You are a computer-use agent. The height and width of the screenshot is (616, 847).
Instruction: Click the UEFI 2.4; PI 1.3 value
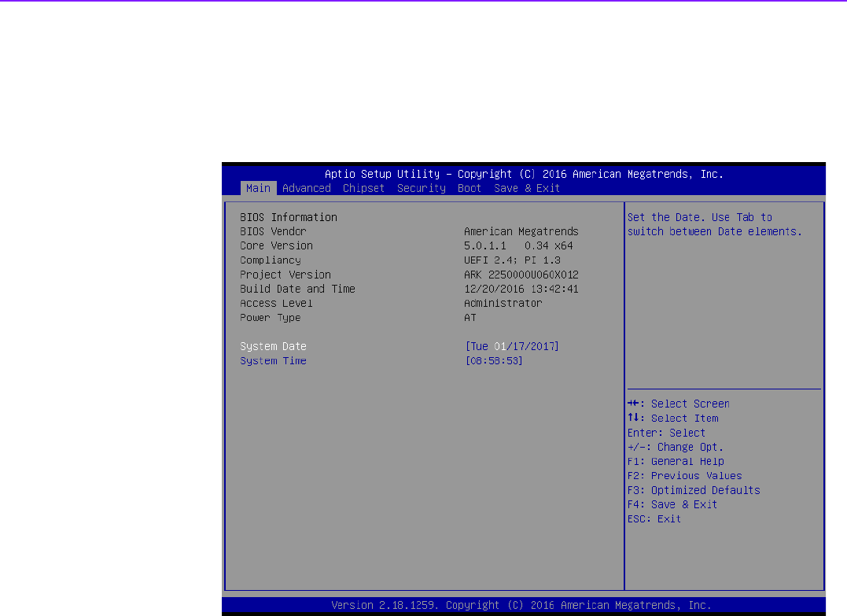tap(513, 260)
